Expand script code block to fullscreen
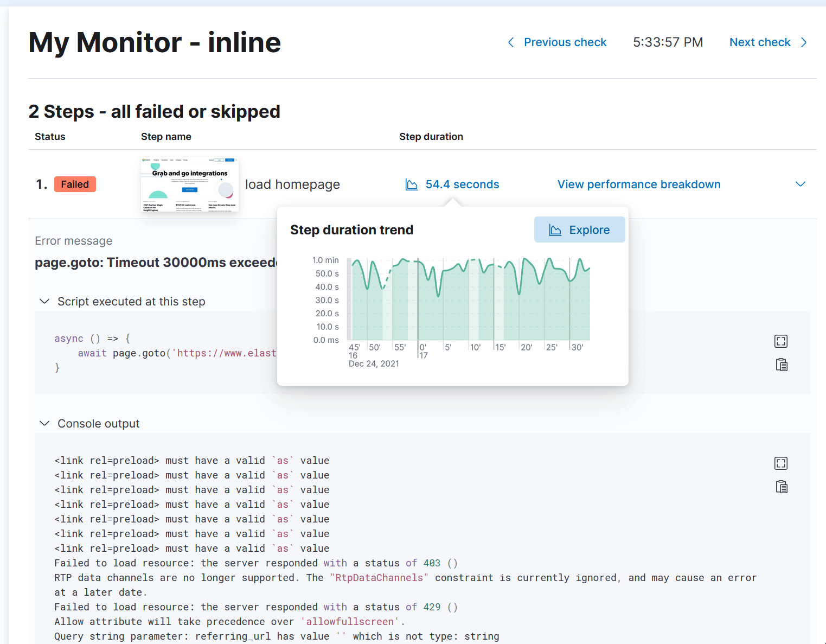The image size is (826, 644). (x=781, y=341)
